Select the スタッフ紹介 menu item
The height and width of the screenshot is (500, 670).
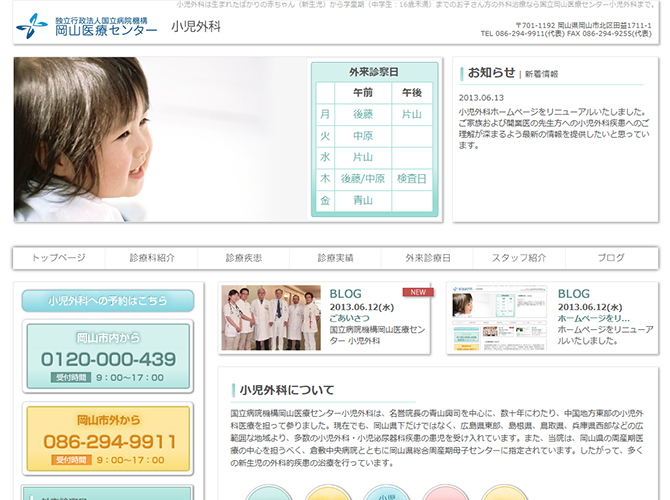pos(519,258)
